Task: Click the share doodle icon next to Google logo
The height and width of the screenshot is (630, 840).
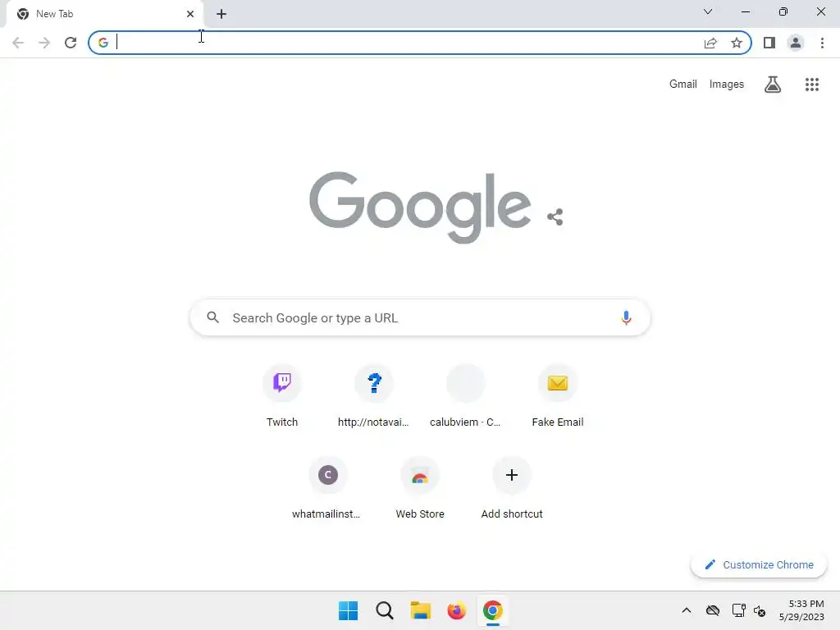Action: tap(555, 217)
